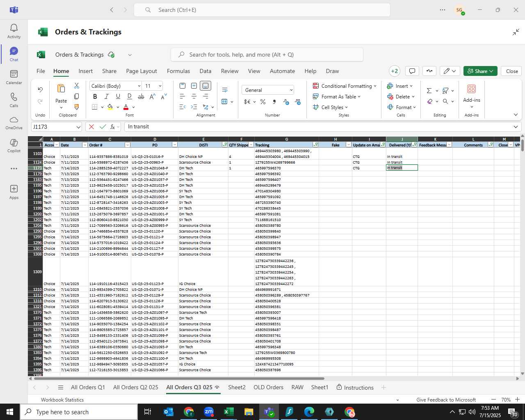525x420 pixels.
Task: Click the Find magnifier icon in Editing
Action: [445, 101]
